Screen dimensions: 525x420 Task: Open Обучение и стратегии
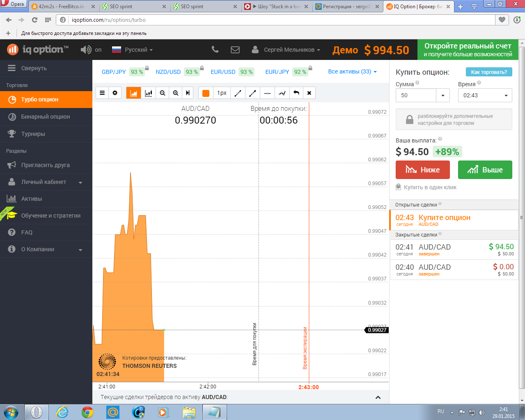pyautogui.click(x=46, y=216)
